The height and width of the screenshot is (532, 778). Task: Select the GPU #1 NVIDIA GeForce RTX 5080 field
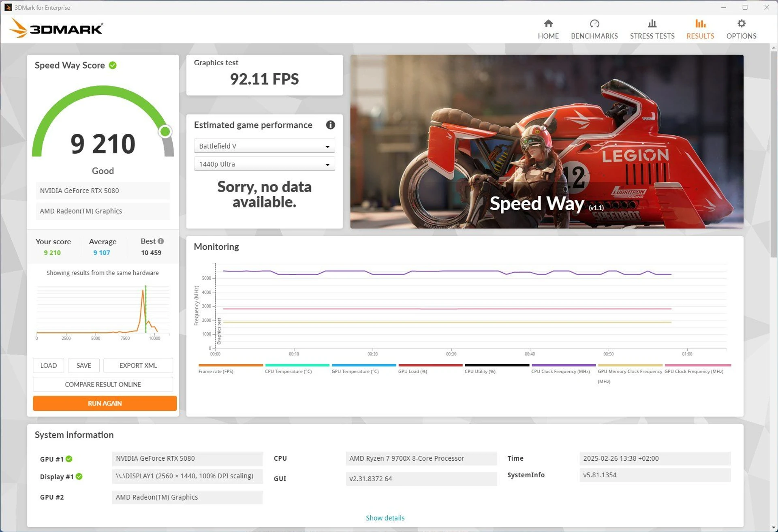187,458
